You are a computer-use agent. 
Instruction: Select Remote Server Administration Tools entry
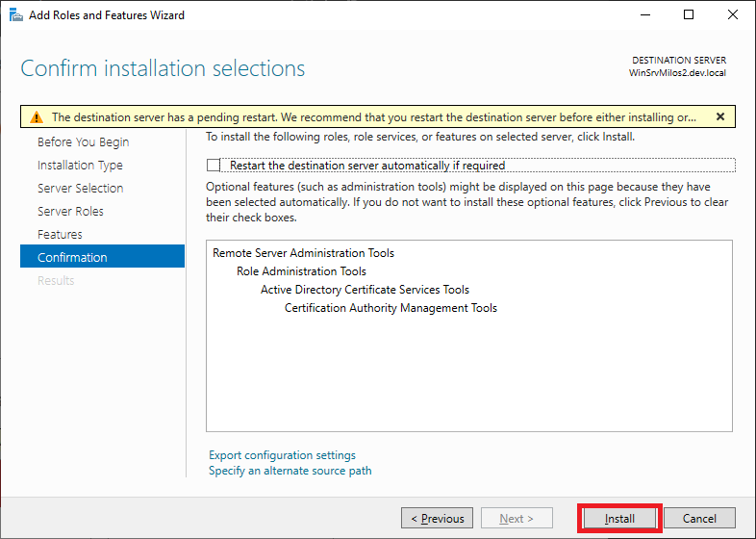303,253
